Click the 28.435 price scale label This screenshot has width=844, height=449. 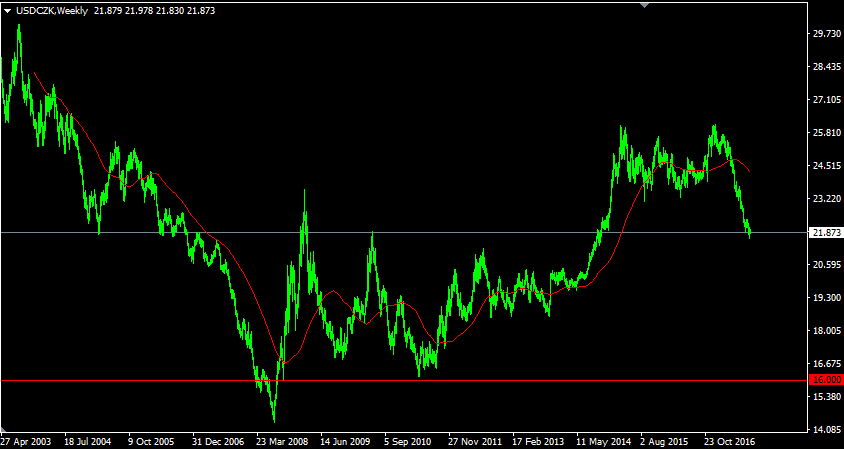(x=826, y=66)
